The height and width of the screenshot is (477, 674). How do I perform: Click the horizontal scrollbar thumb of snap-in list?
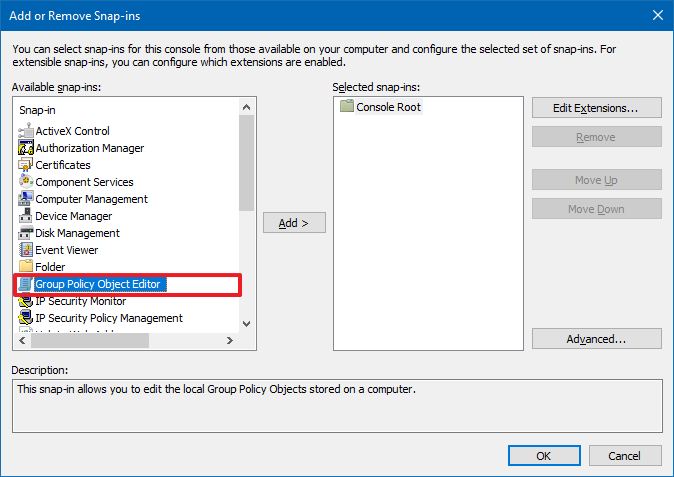pyautogui.click(x=90, y=340)
